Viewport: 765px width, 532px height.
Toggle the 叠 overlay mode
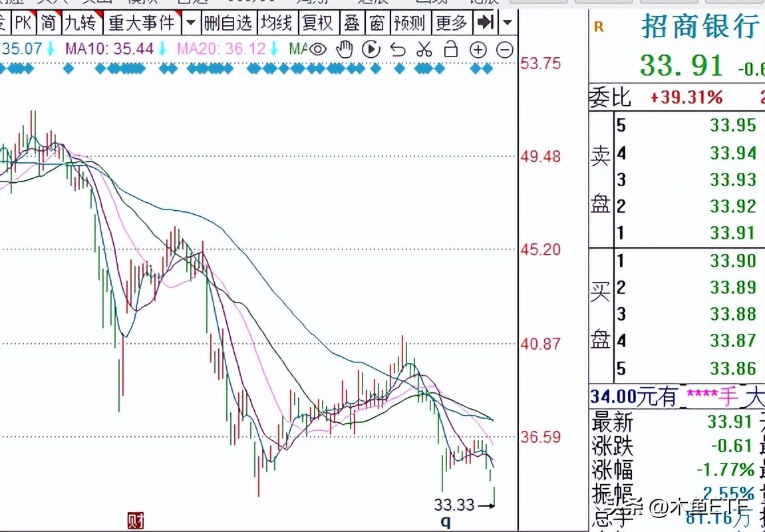pyautogui.click(x=352, y=22)
